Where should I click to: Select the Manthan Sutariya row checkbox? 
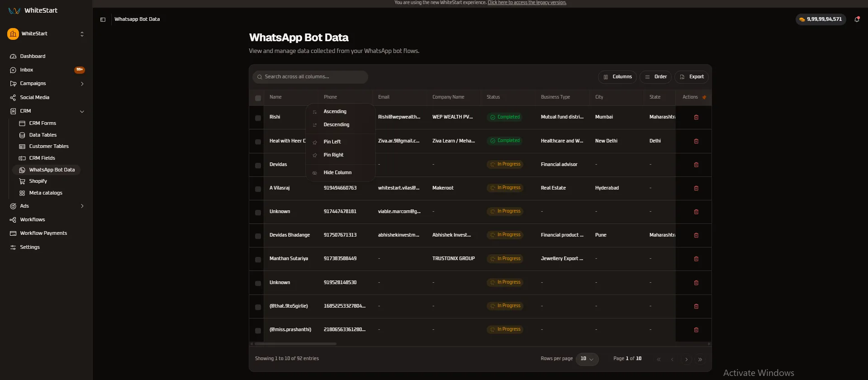[258, 260]
